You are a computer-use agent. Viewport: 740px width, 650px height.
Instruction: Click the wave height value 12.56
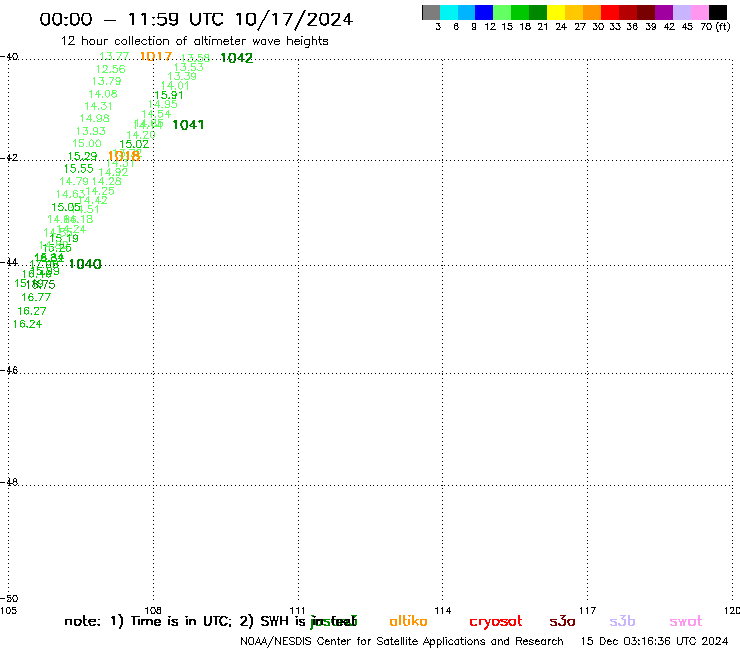(x=110, y=69)
